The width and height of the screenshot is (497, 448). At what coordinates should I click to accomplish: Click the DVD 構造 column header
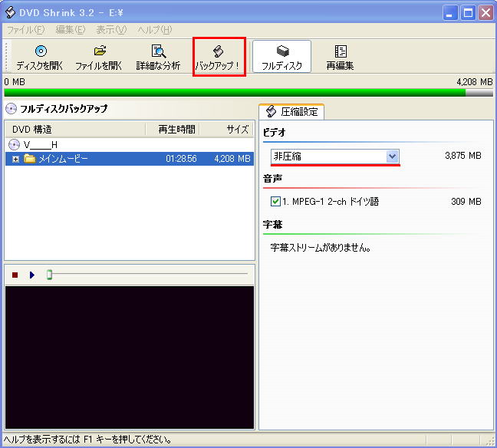click(75, 130)
